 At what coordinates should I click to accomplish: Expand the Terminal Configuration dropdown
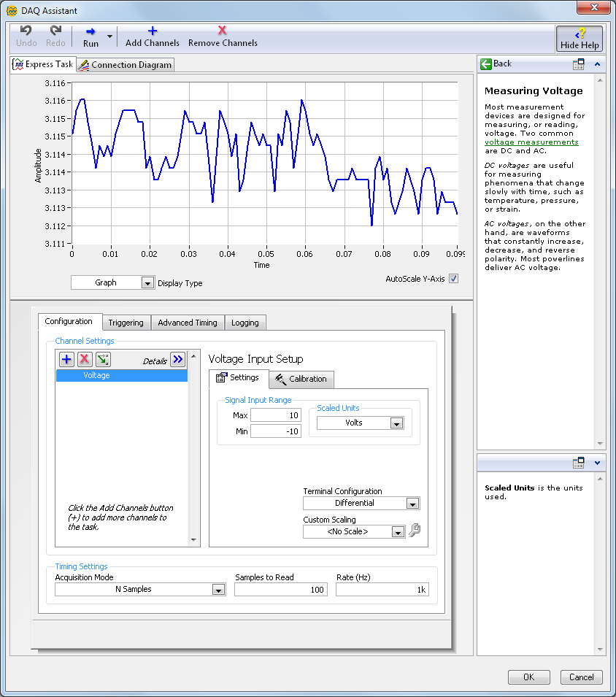(x=412, y=504)
